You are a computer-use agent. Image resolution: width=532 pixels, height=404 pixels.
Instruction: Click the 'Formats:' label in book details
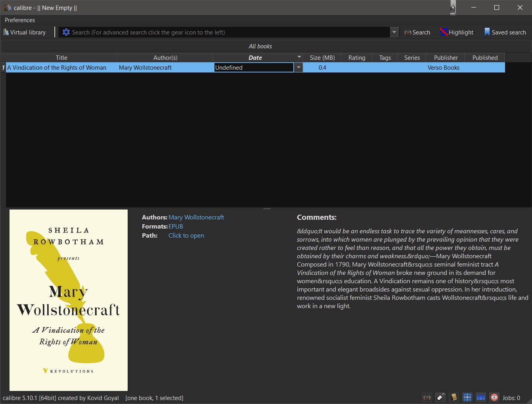pyautogui.click(x=155, y=227)
